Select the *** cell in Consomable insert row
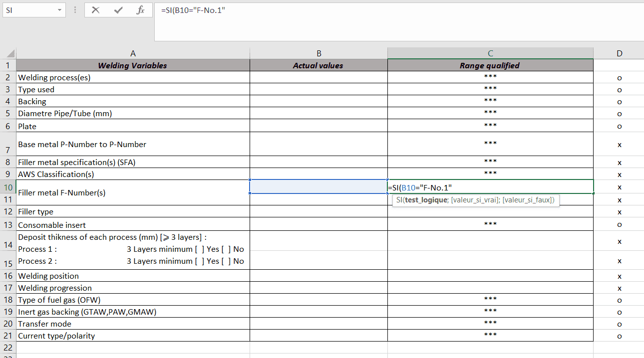This screenshot has width=644, height=358. coord(490,224)
